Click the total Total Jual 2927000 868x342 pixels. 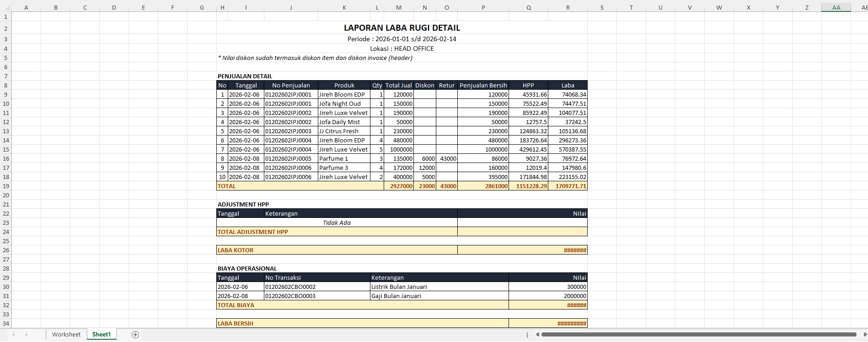click(x=399, y=186)
